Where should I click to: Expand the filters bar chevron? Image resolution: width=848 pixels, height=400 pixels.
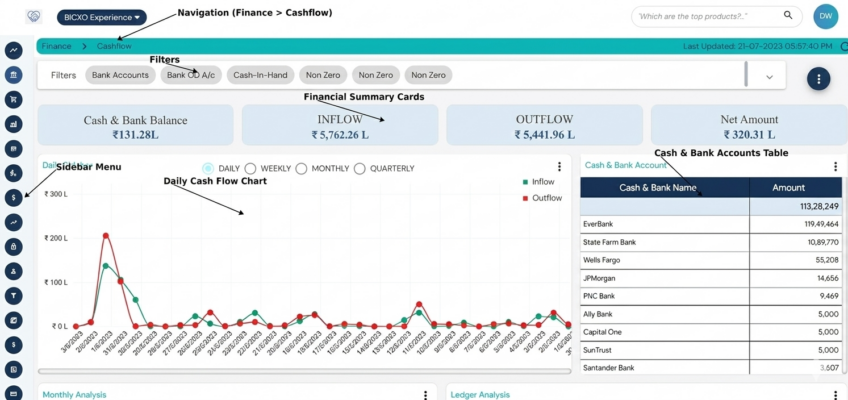[769, 76]
